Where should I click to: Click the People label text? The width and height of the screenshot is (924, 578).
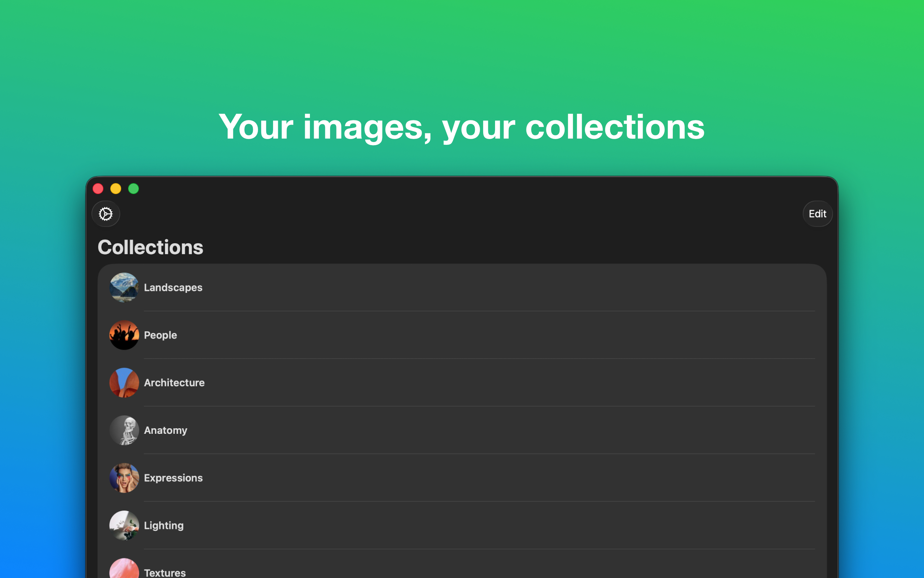click(160, 335)
